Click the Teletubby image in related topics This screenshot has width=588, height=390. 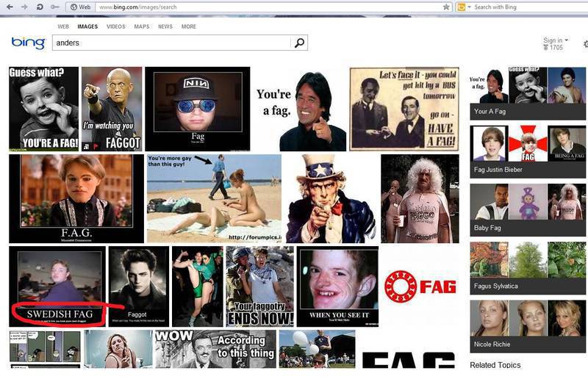(x=528, y=202)
